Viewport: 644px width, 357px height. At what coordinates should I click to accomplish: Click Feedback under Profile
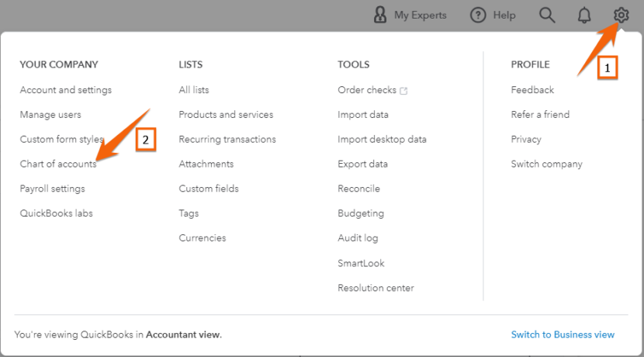(x=532, y=90)
